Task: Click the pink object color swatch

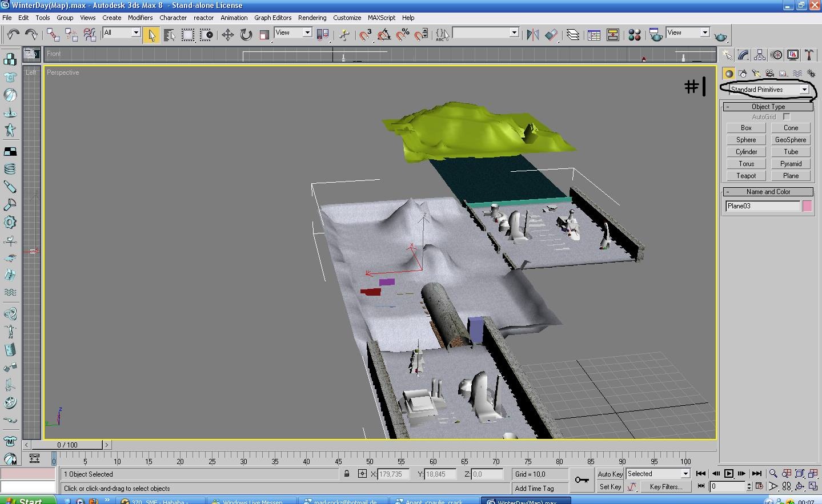Action: 807,206
